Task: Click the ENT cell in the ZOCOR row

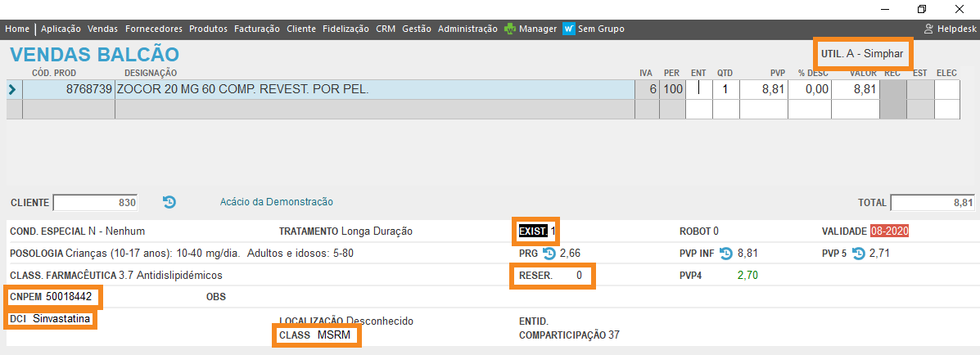Action: (x=698, y=89)
